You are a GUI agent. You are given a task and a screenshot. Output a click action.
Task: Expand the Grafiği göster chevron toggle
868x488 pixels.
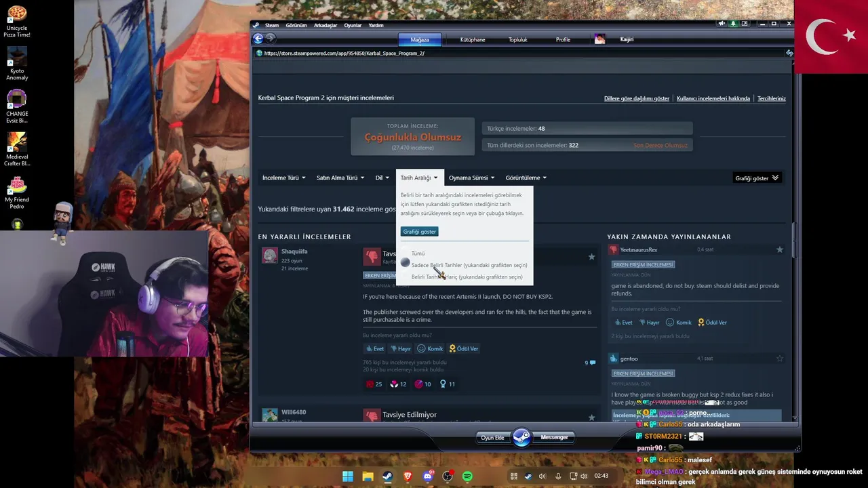757,178
